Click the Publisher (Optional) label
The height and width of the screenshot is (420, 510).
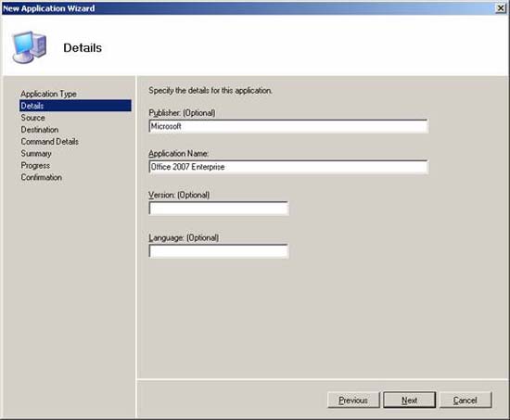pos(182,113)
